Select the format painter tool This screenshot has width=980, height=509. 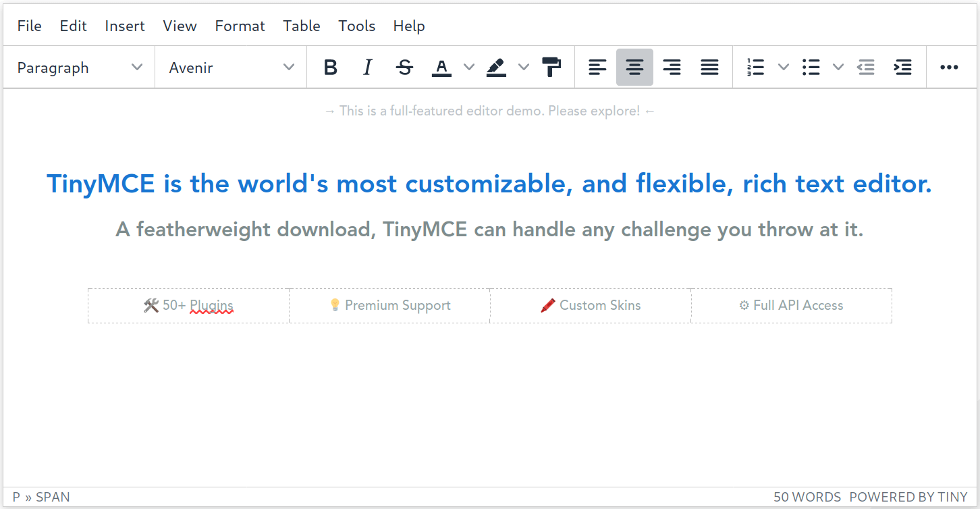(x=552, y=67)
